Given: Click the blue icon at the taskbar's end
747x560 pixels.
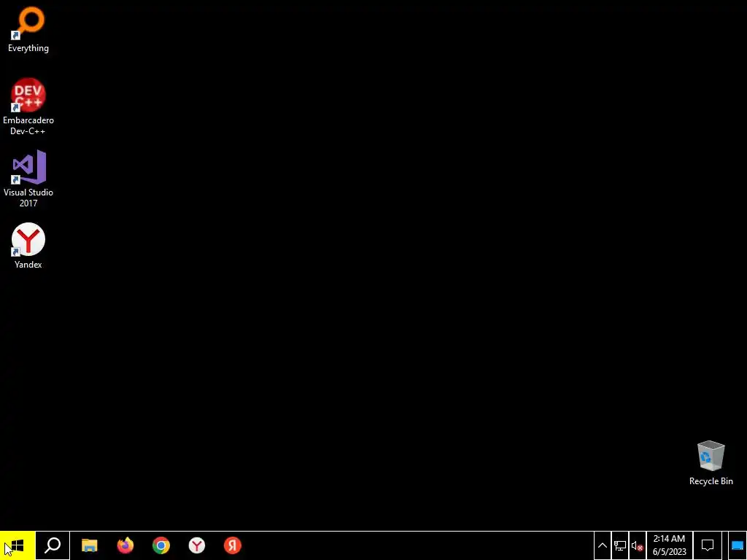Looking at the screenshot, I should [x=737, y=545].
